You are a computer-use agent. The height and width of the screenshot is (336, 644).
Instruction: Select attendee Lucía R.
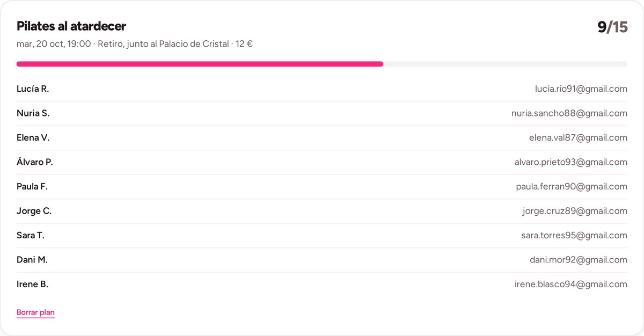(33, 89)
